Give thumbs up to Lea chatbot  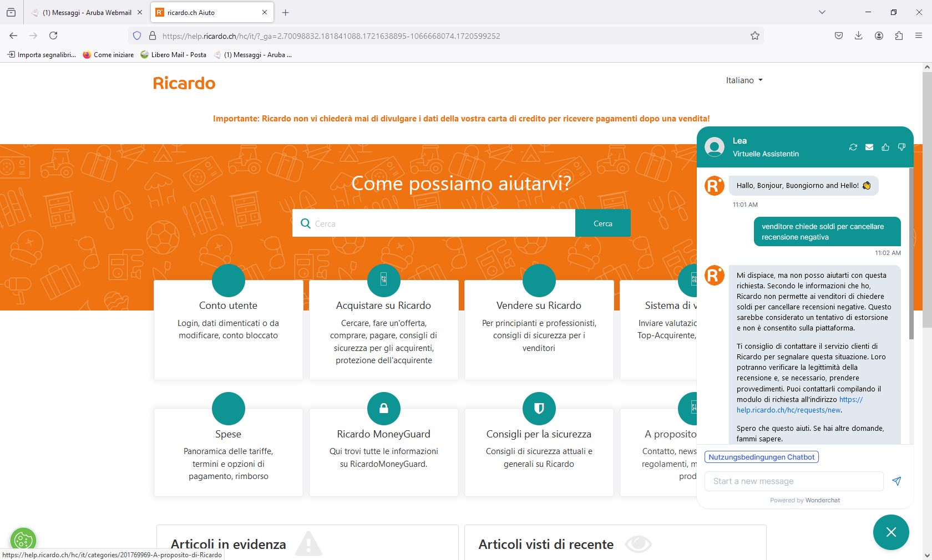885,147
